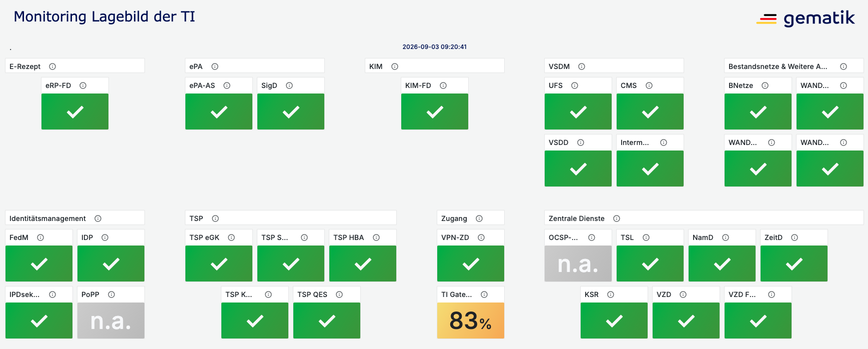
Task: Click the info icon beside eRP-FD
Action: tap(83, 85)
